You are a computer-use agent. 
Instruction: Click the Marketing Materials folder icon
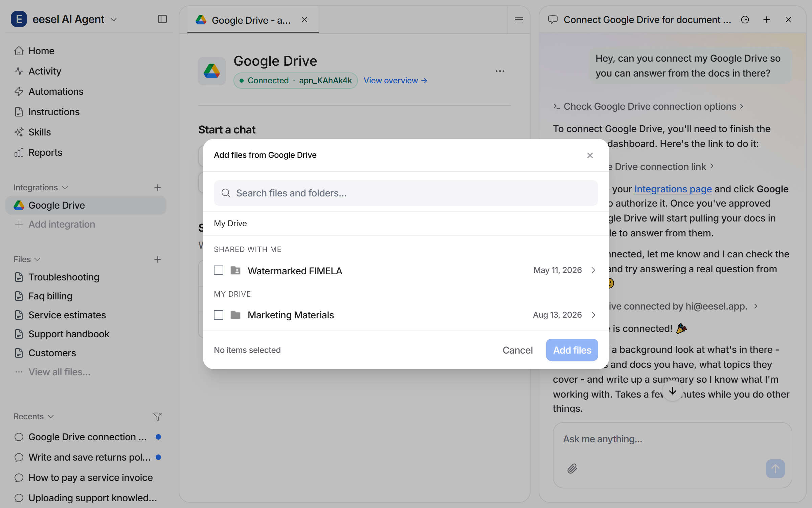click(x=235, y=315)
